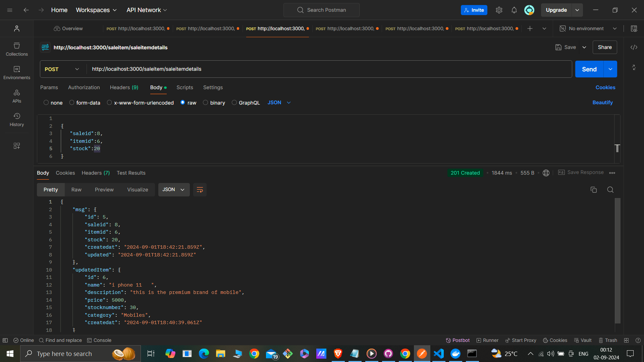This screenshot has height=362, width=644.
Task: Open the Postman settings gear
Action: tap(499, 10)
